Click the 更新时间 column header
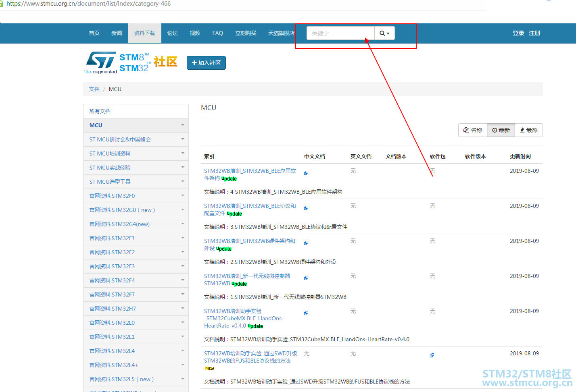576x392 pixels. coord(520,156)
